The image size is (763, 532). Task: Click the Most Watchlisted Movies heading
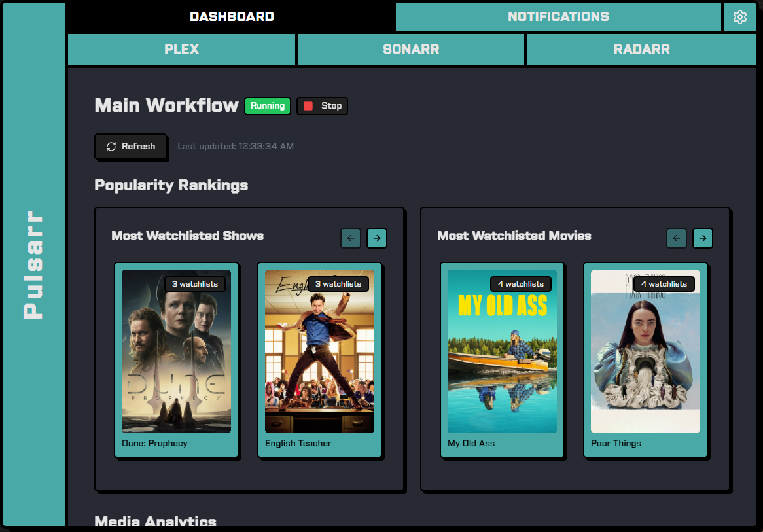(x=514, y=236)
